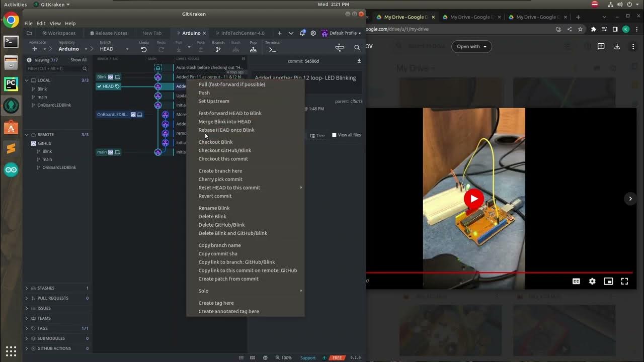Open notifications bell in GitKraken
Screen dimensions: 644x362
pos(302,33)
